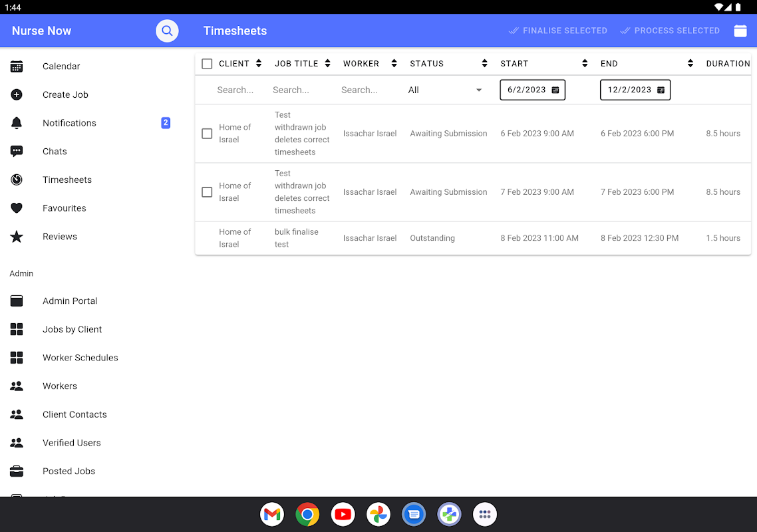This screenshot has width=757, height=532.
Task: Click the Create Job plus icon
Action: tap(17, 94)
